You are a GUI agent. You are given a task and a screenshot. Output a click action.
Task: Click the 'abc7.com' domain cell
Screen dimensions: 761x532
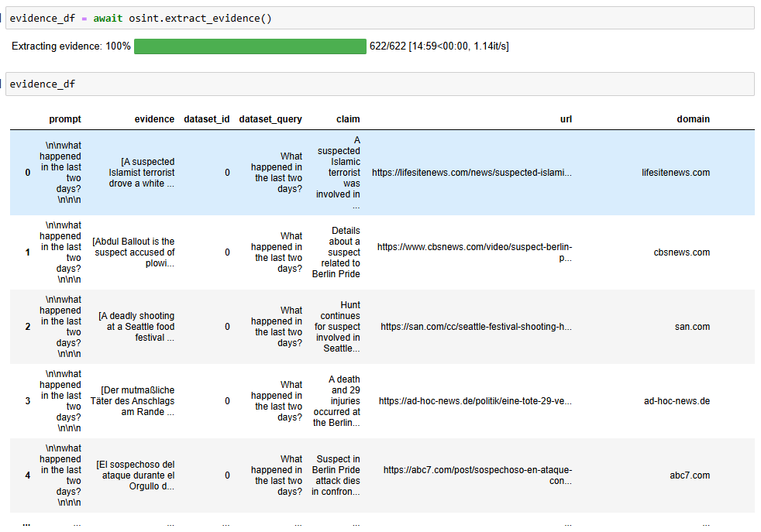pyautogui.click(x=690, y=475)
